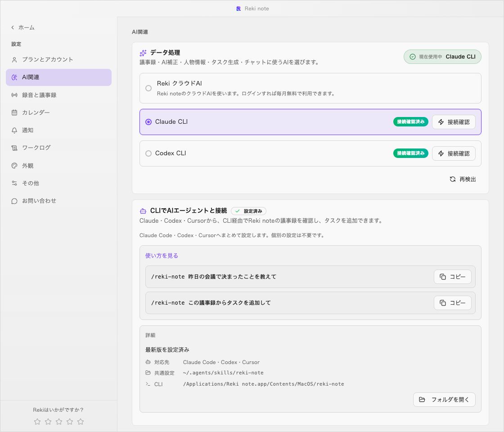
Task: Click the 最新版を設定済み text
Action: (x=167, y=350)
